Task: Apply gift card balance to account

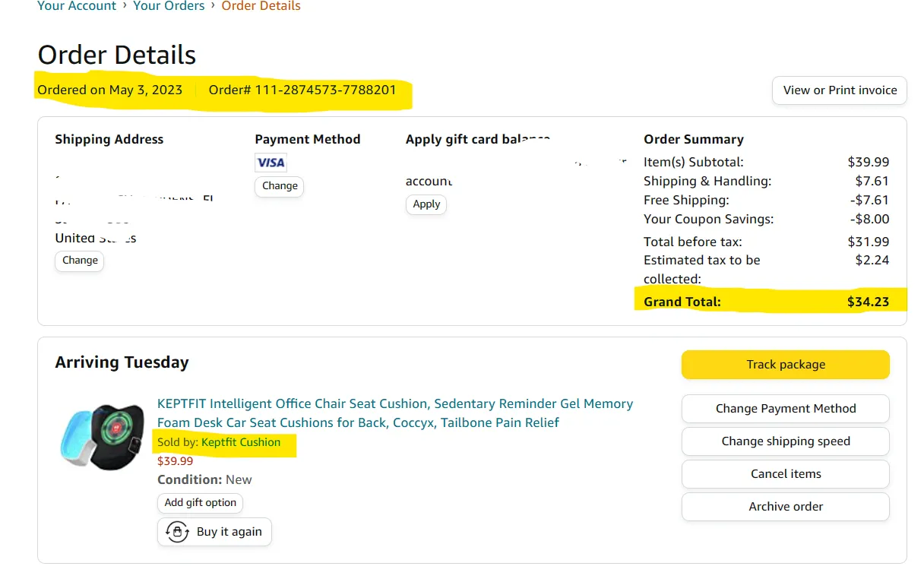Action: tap(426, 204)
